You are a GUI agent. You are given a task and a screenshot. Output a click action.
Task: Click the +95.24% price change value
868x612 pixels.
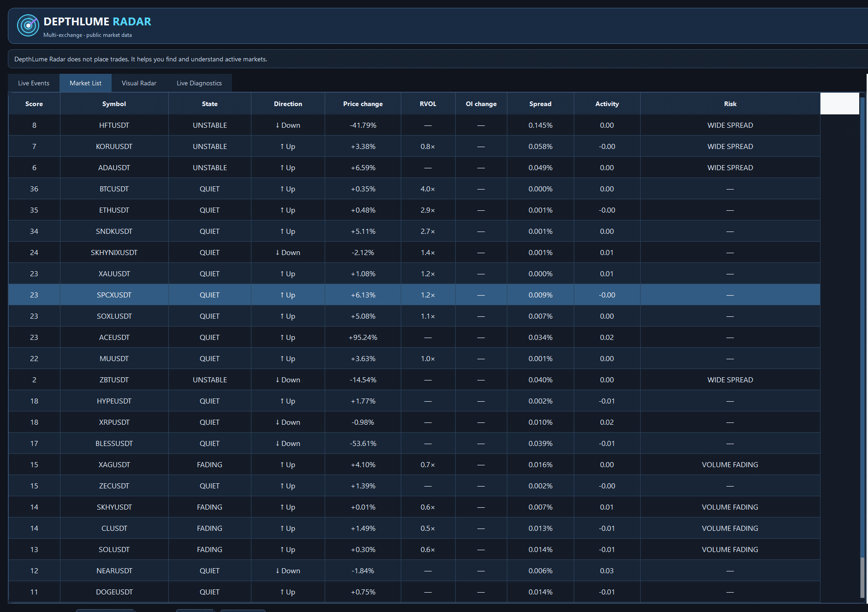363,338
